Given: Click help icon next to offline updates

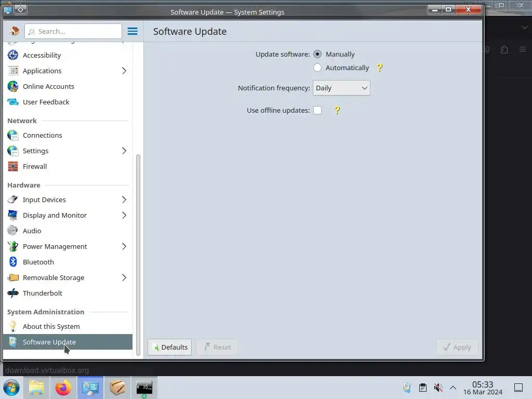Looking at the screenshot, I should [337, 110].
